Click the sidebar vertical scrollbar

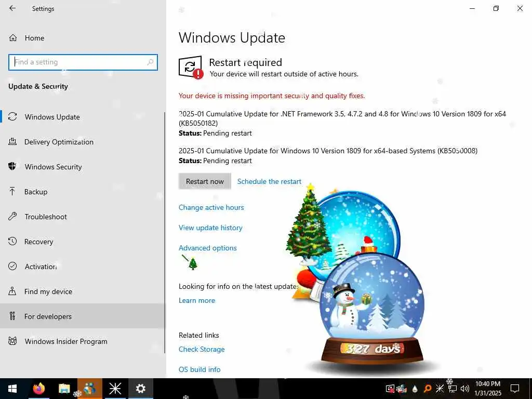click(x=165, y=233)
